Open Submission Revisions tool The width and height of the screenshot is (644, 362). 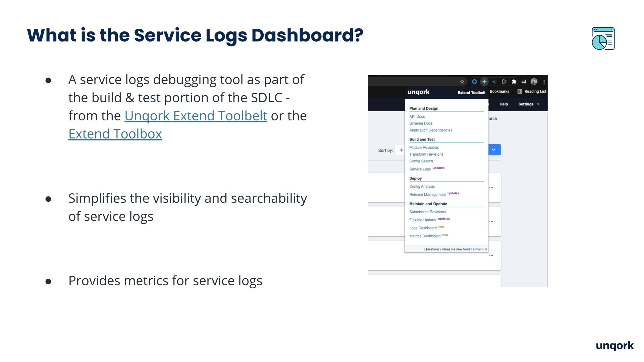(x=427, y=212)
